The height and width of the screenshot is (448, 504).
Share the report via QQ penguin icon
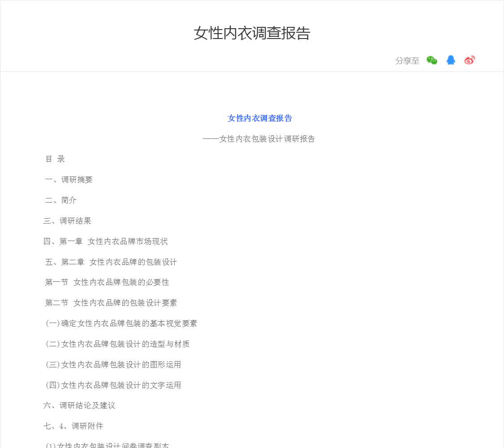pos(451,60)
